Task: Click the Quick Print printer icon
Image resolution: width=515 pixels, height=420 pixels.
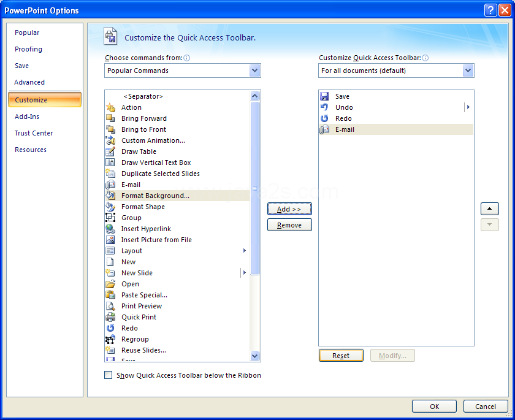Action: [110, 317]
